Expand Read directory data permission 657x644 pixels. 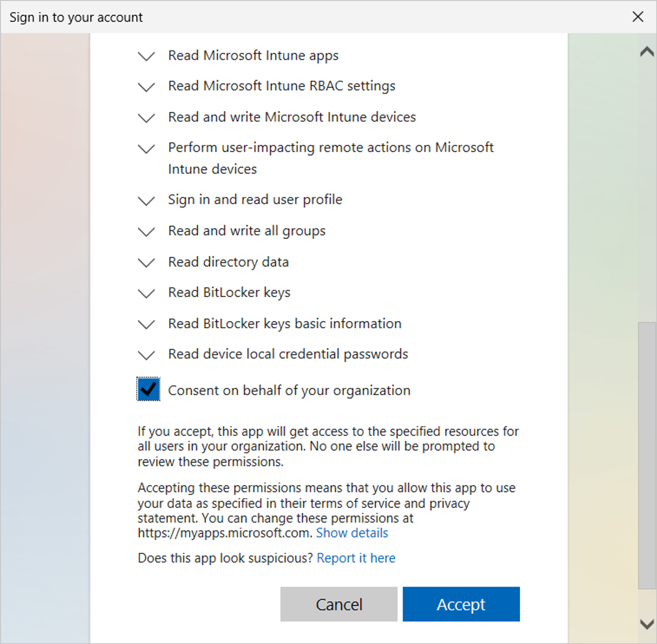tap(146, 263)
